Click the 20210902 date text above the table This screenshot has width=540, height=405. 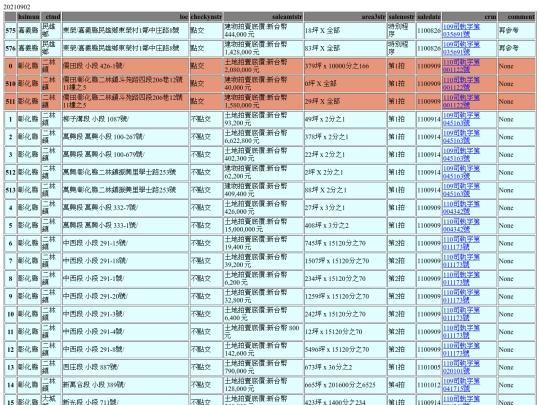[x=17, y=7]
